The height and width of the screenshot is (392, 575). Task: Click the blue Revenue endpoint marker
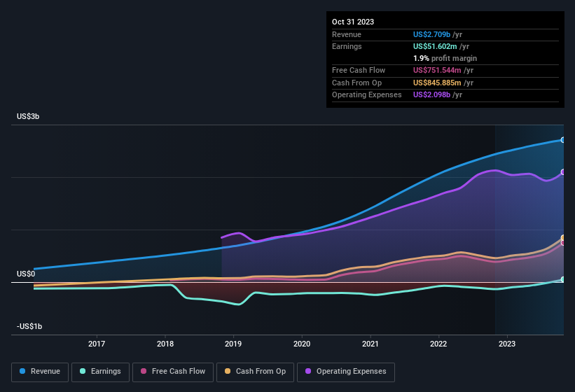[x=563, y=140]
